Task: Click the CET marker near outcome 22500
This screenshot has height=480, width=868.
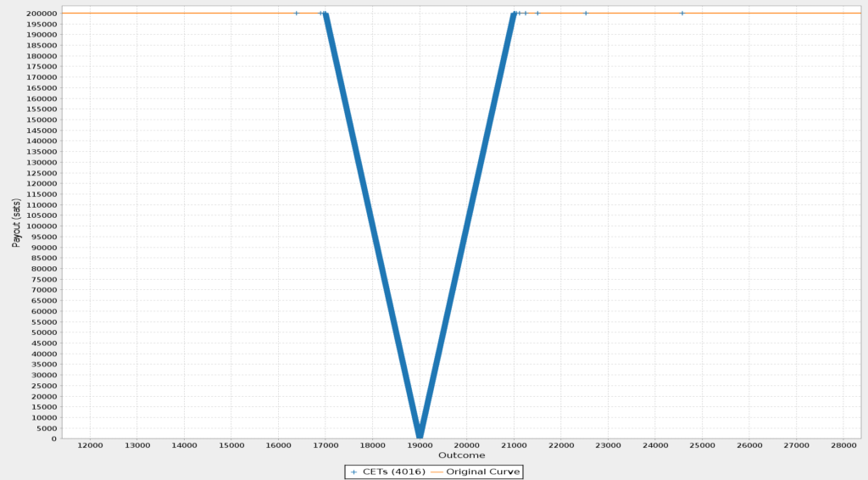Action: 586,14
